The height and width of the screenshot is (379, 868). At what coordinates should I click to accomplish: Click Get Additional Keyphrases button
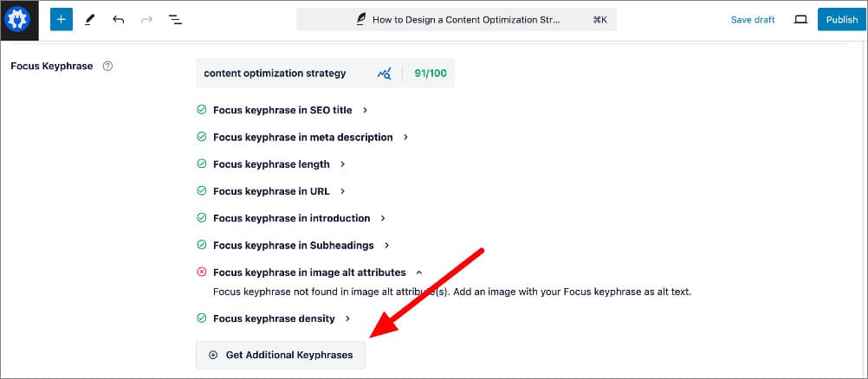tap(281, 356)
